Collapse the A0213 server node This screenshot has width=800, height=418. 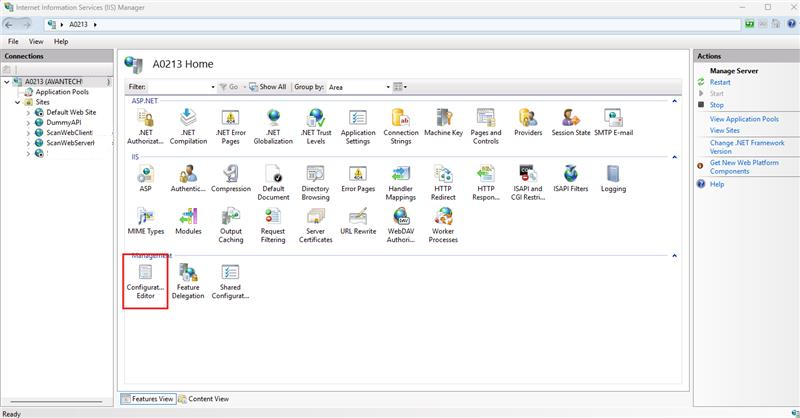pos(7,82)
